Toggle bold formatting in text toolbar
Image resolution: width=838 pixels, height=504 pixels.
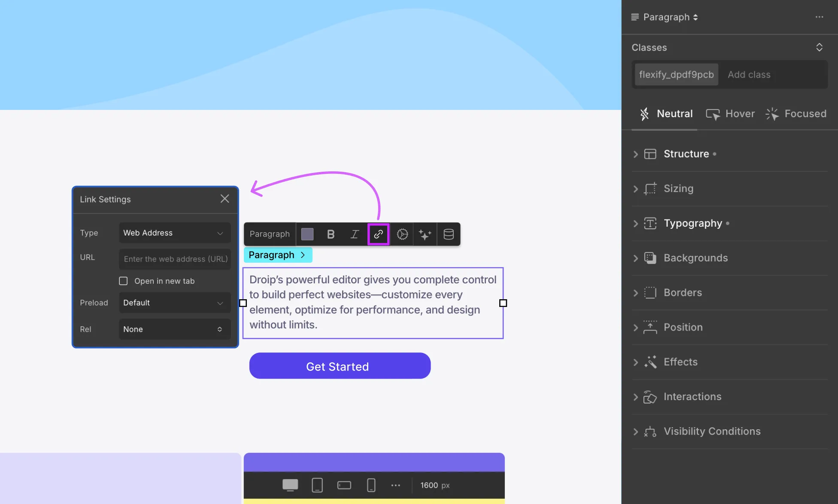[331, 234]
